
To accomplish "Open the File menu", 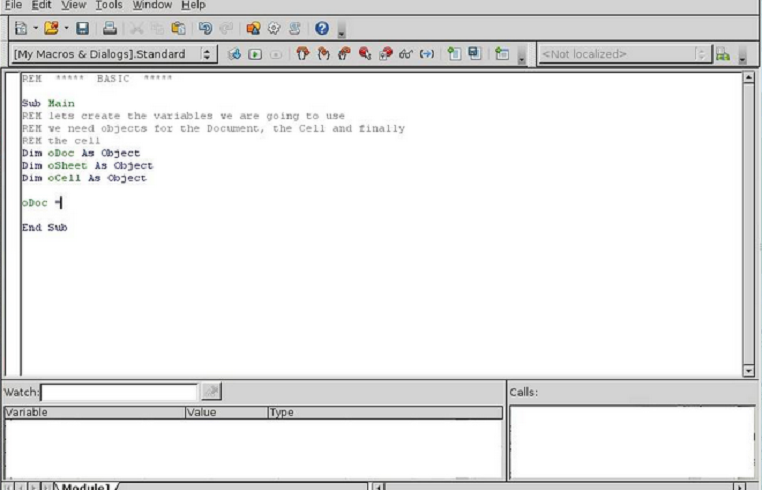I will pyautogui.click(x=13, y=5).
